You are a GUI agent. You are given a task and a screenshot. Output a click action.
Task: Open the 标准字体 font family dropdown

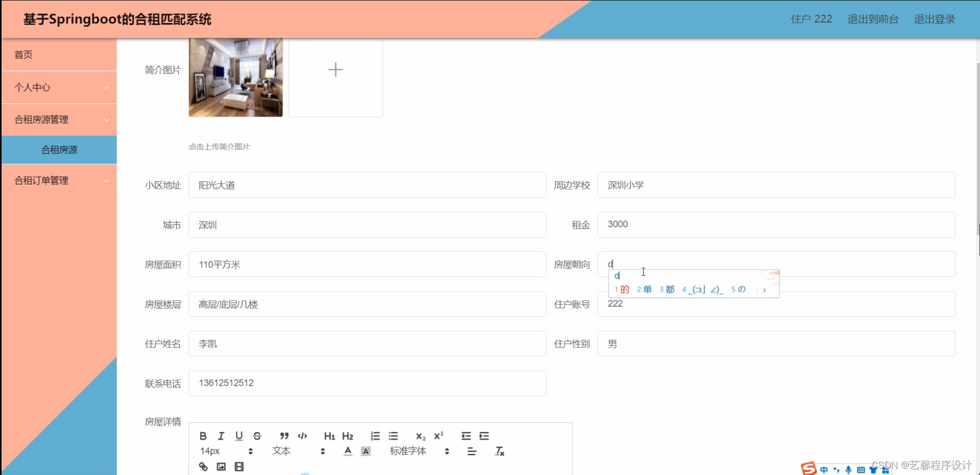pos(408,451)
